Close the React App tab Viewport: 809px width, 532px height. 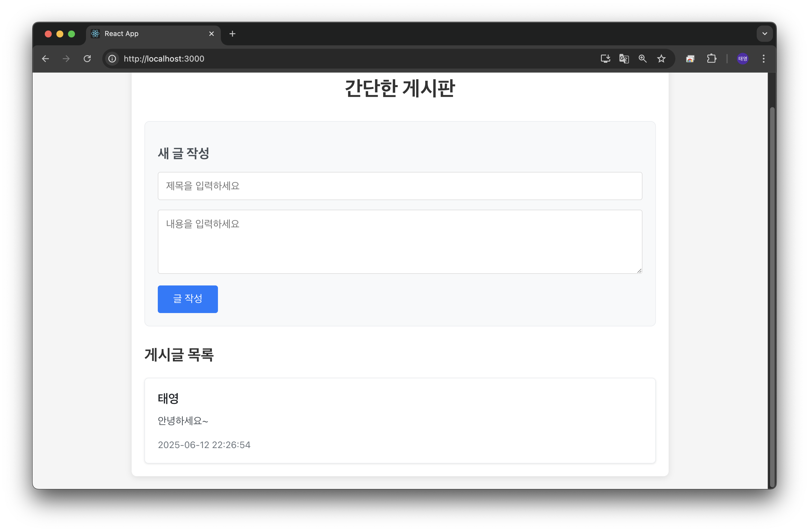pos(212,34)
